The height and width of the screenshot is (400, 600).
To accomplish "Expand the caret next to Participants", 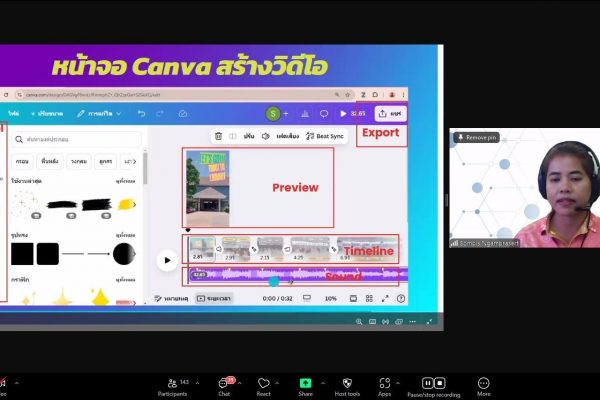I will (x=197, y=383).
